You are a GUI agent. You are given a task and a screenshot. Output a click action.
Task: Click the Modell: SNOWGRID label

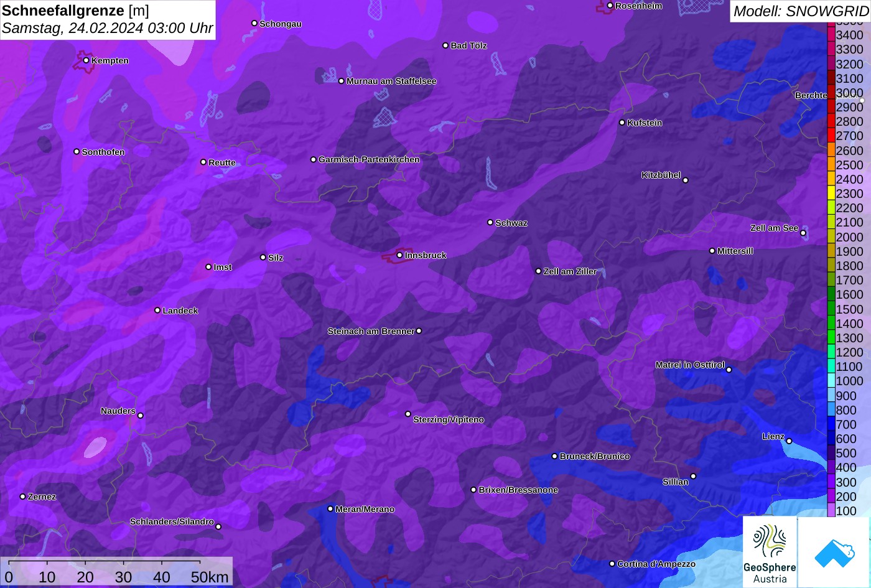pos(800,11)
